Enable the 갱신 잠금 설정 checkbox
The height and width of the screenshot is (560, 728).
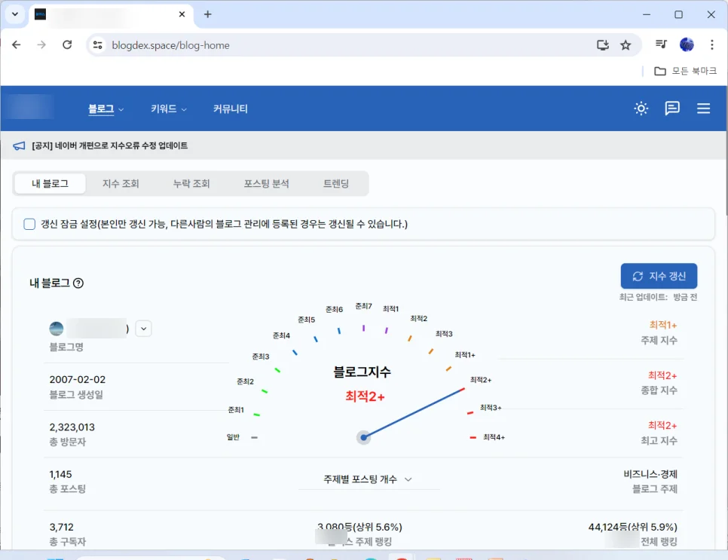(x=29, y=225)
